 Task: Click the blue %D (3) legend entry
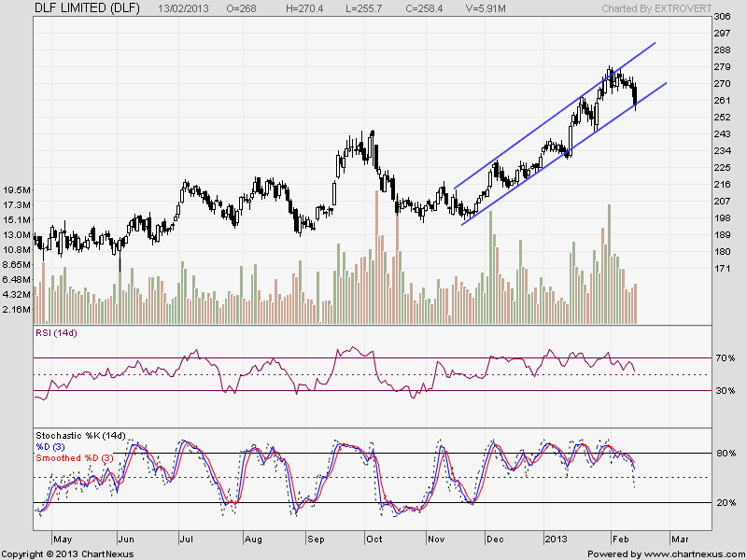[54, 447]
